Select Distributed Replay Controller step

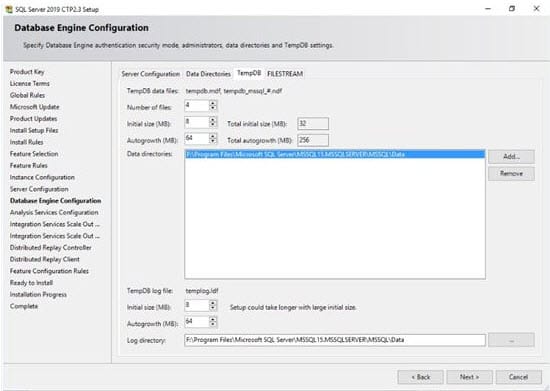(51, 248)
